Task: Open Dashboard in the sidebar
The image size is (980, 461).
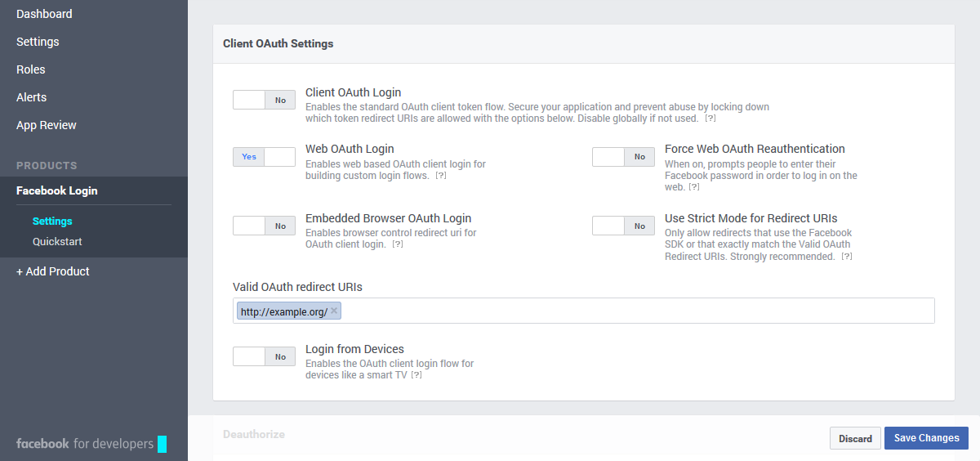Action: 44,14
